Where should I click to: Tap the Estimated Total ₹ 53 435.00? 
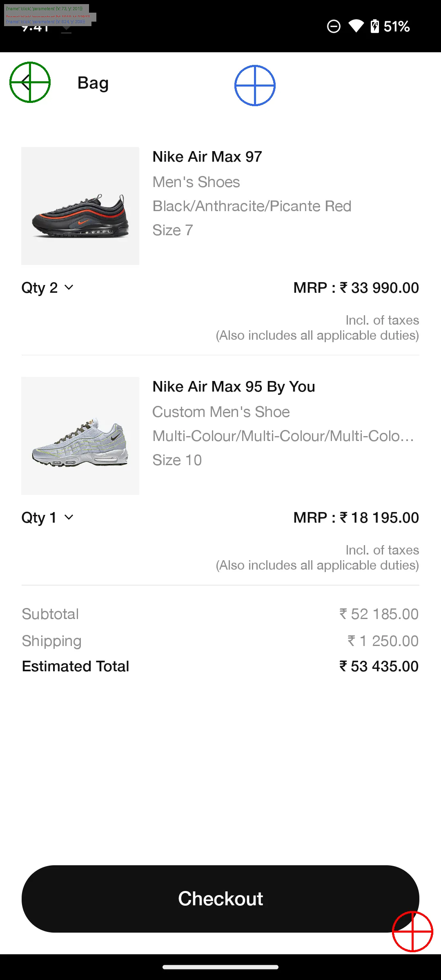[379, 666]
